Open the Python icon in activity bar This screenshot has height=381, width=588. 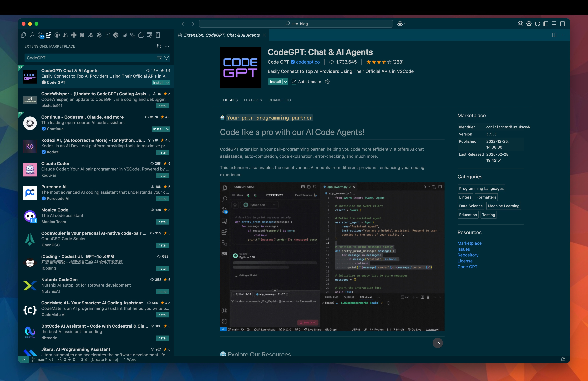74,35
